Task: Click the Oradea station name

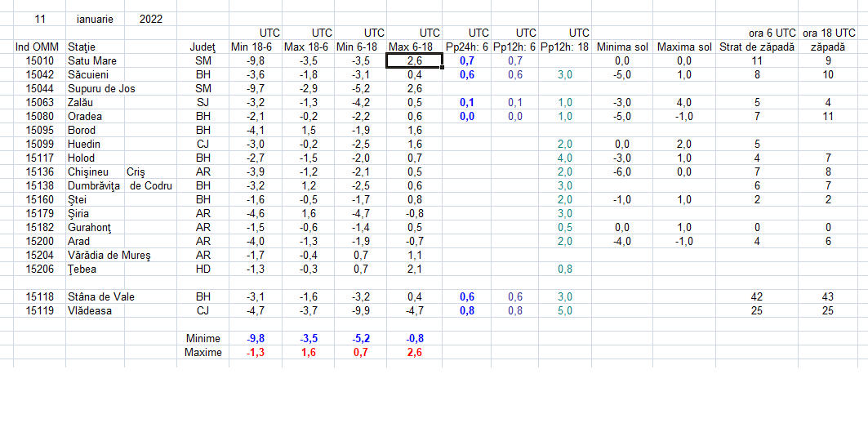Action: tap(85, 117)
